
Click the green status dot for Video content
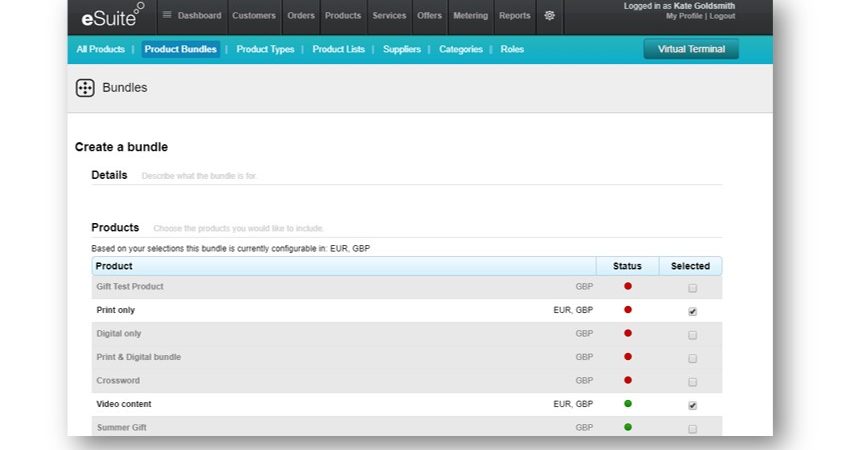(628, 404)
